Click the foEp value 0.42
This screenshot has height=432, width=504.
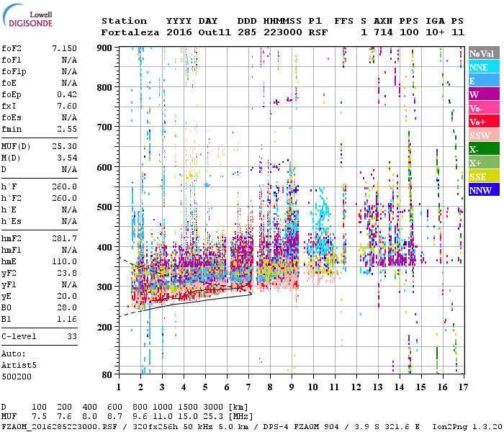67,94
